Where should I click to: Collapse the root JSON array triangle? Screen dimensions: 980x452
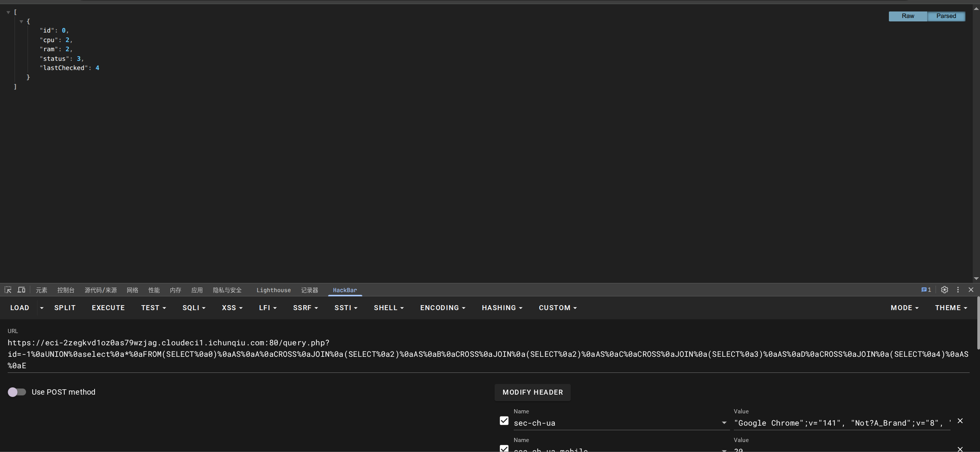click(x=8, y=12)
